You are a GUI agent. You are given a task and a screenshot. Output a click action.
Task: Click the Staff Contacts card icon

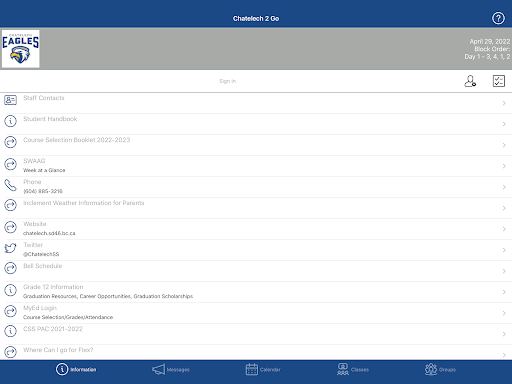pyautogui.click(x=10, y=100)
